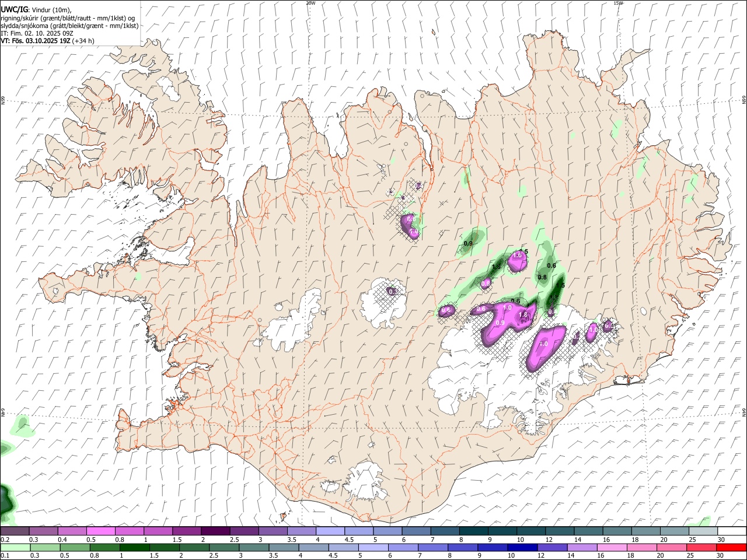The image size is (747, 560).
Task: Click the purple snow patch near Akureyri labeled 1.0
Action: click(x=410, y=226)
